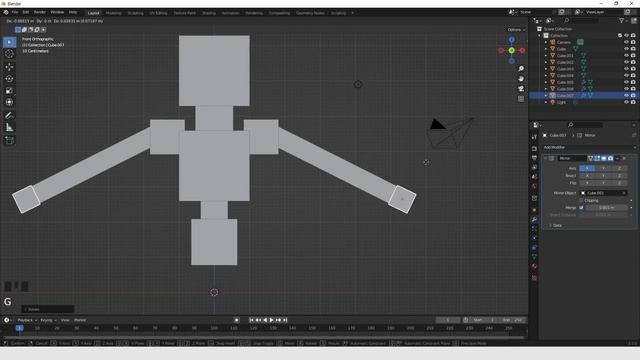640x360 pixels.
Task: Hide Camera in viewport via eye icon
Action: click(627, 42)
